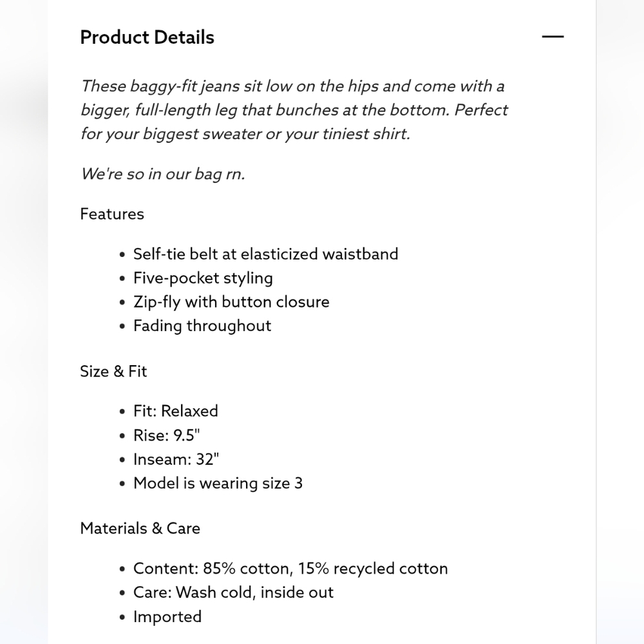The width and height of the screenshot is (644, 644).
Task: Click the Materials & Care subheading
Action: [x=140, y=529]
